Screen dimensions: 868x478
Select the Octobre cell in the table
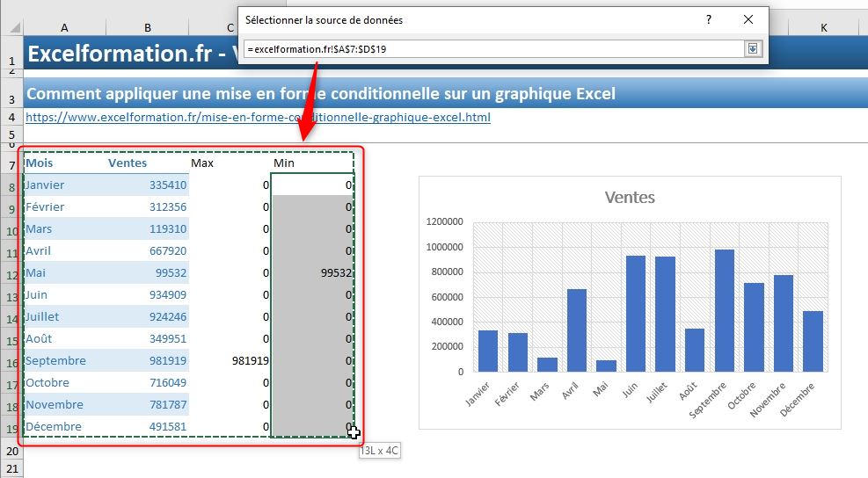[x=64, y=382]
